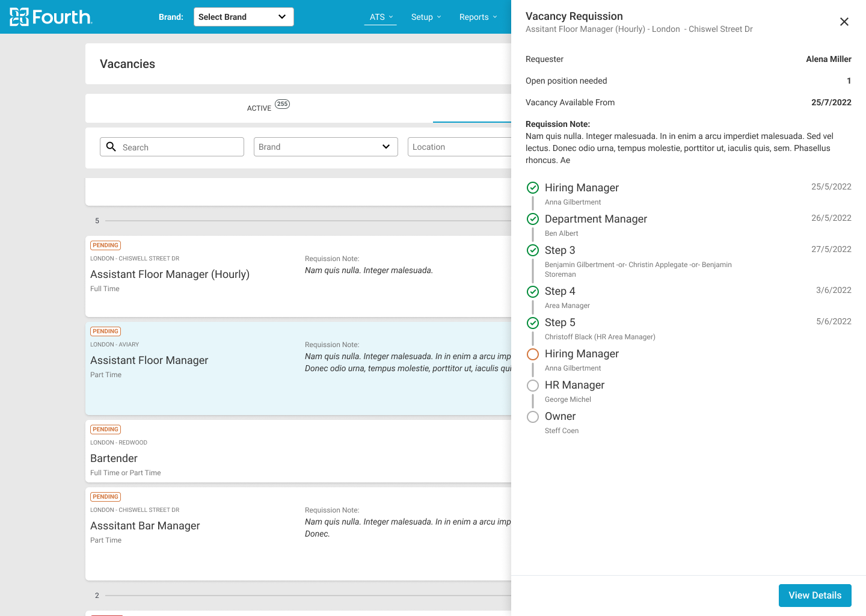The height and width of the screenshot is (616, 866).
Task: Click the Owner empty step circle
Action: point(533,416)
